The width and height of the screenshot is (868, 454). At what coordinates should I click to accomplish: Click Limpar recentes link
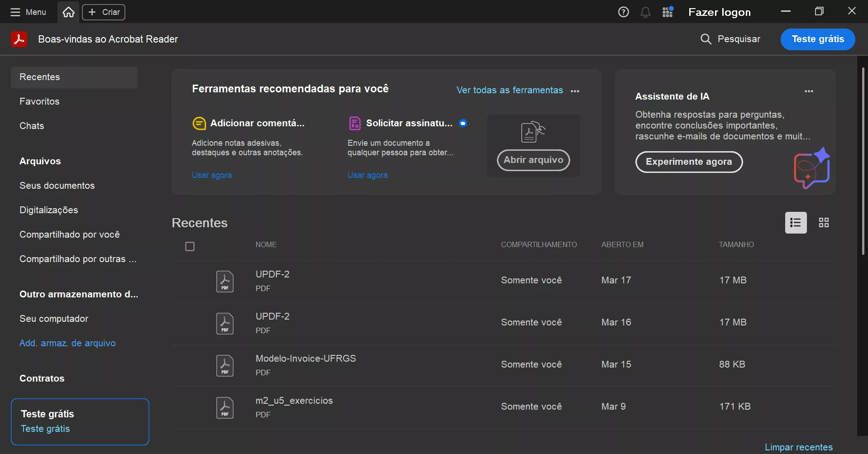799,447
